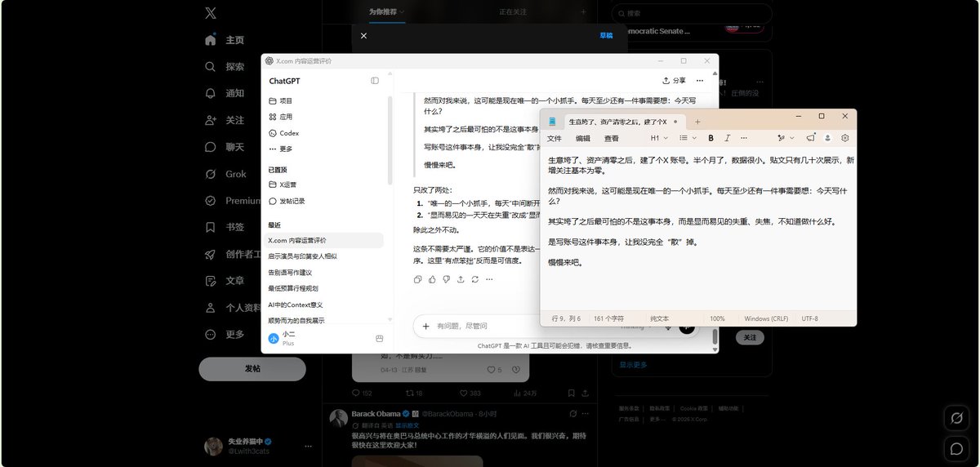The image size is (980, 467).
Task: Click the 100% zoom level in Notepad status bar
Action: pyautogui.click(x=717, y=318)
